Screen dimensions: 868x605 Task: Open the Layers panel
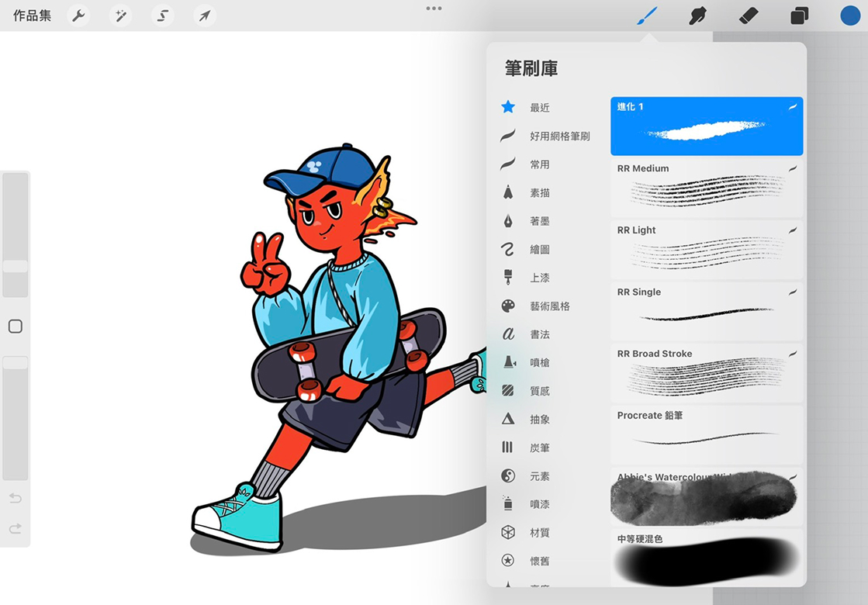[x=799, y=16]
